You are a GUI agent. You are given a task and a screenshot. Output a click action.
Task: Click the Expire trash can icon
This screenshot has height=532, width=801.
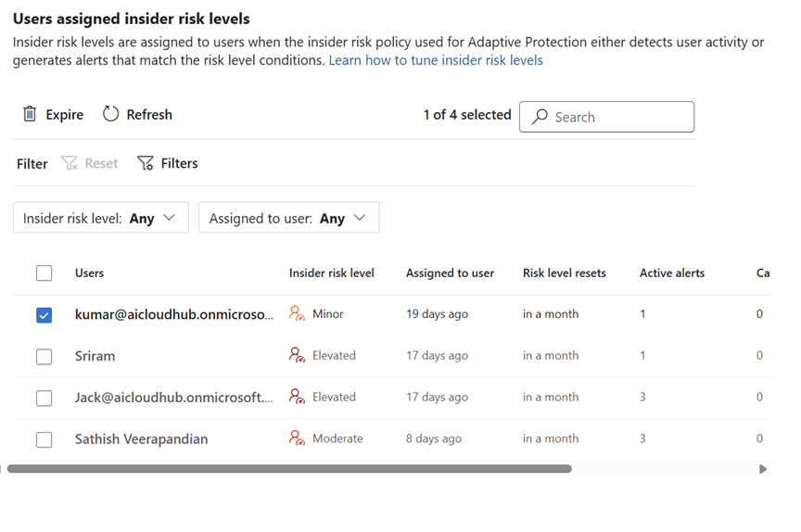30,114
